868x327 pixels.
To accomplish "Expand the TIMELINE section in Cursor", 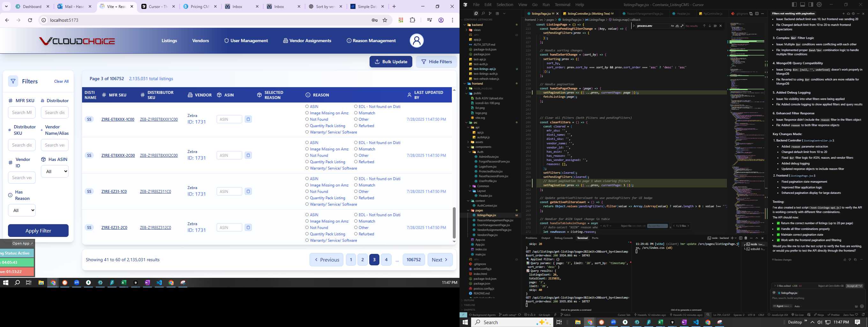I will (x=469, y=305).
